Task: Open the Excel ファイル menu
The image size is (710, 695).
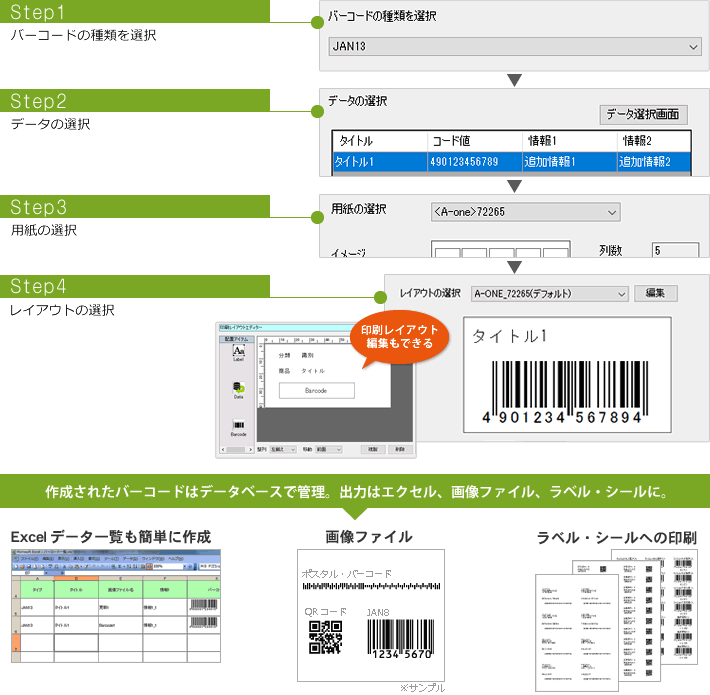Action: [30, 559]
